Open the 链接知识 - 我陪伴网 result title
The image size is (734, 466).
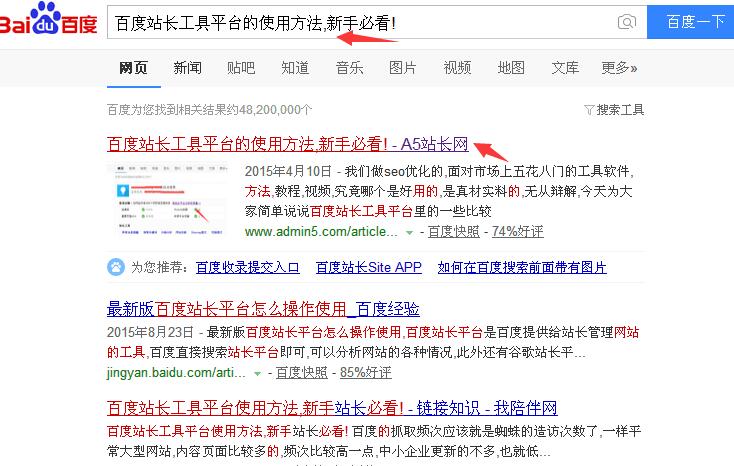332,408
